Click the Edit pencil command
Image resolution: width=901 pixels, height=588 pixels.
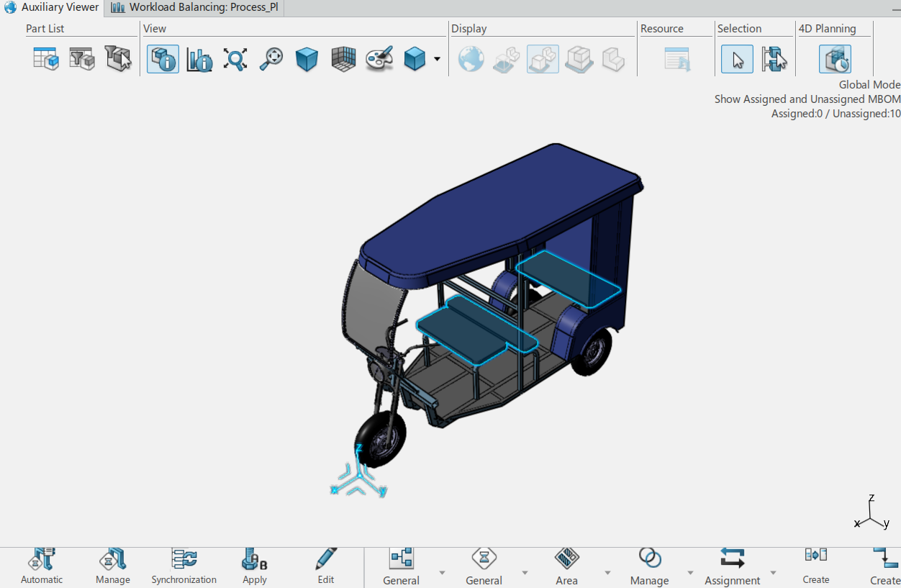(x=326, y=567)
